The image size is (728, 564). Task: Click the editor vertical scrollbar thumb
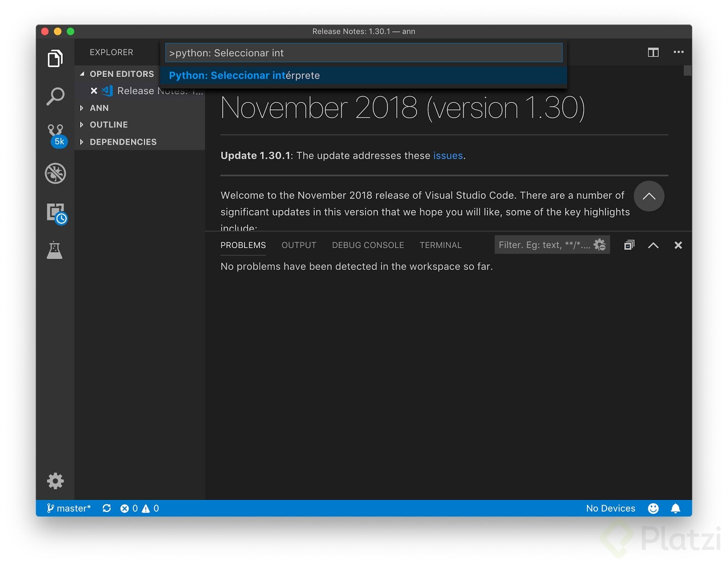[688, 71]
